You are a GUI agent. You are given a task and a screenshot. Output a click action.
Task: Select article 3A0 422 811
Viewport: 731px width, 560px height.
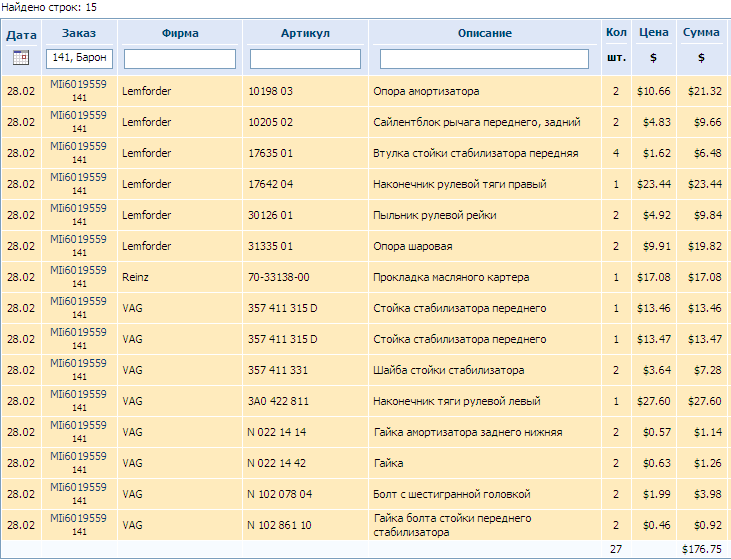pyautogui.click(x=278, y=401)
